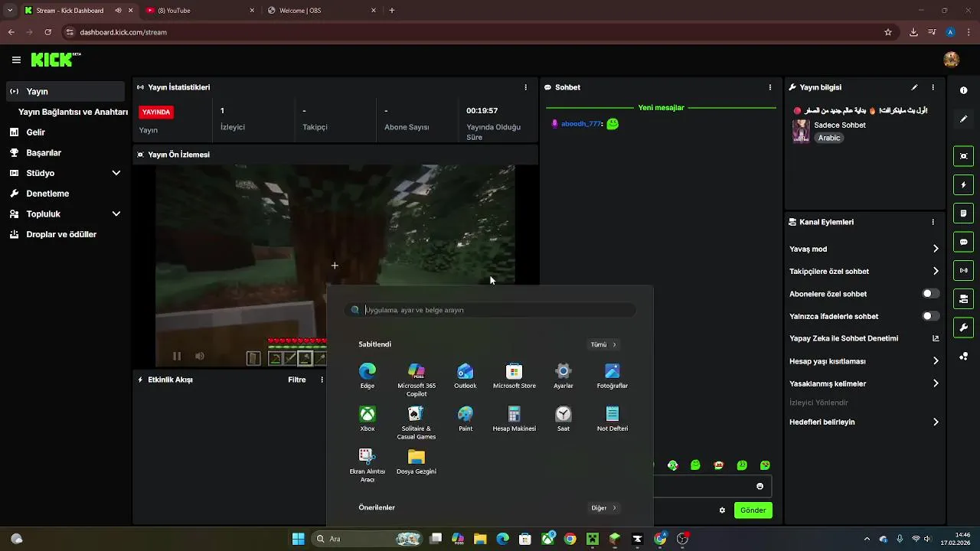Toggle stream preview widget icon in sidebar
Image resolution: width=980 pixels, height=551 pixels.
(963, 156)
